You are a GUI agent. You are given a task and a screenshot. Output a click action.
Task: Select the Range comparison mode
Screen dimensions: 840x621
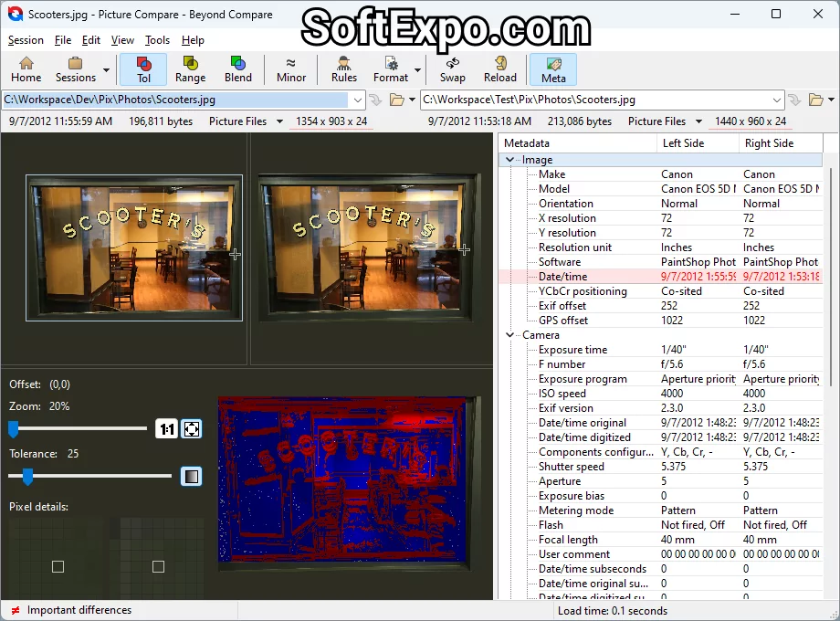190,68
